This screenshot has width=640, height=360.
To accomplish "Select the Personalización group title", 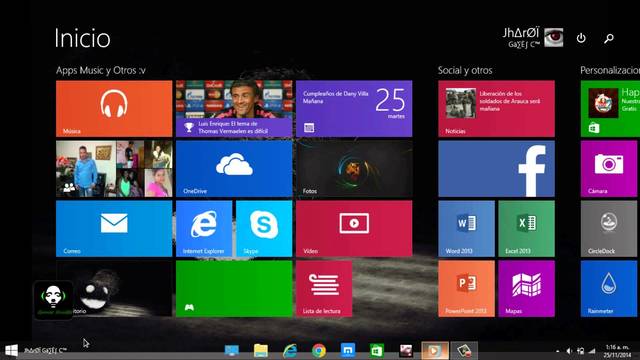I will (610, 70).
